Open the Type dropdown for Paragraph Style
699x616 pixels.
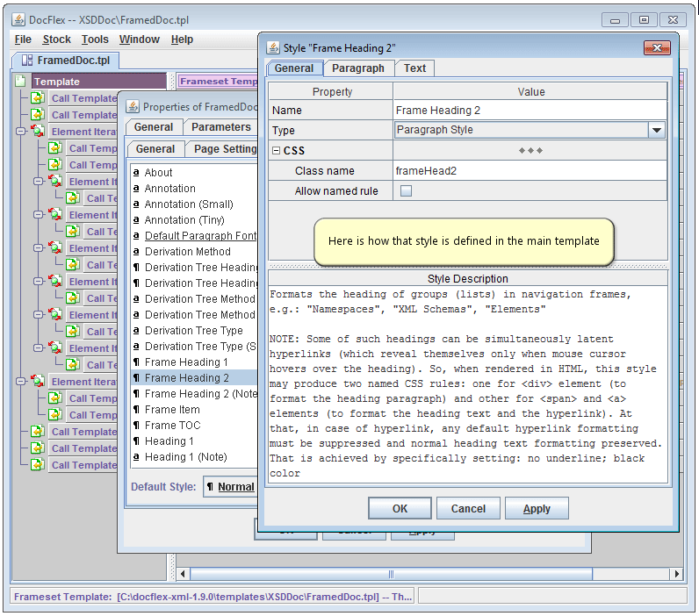pos(656,130)
